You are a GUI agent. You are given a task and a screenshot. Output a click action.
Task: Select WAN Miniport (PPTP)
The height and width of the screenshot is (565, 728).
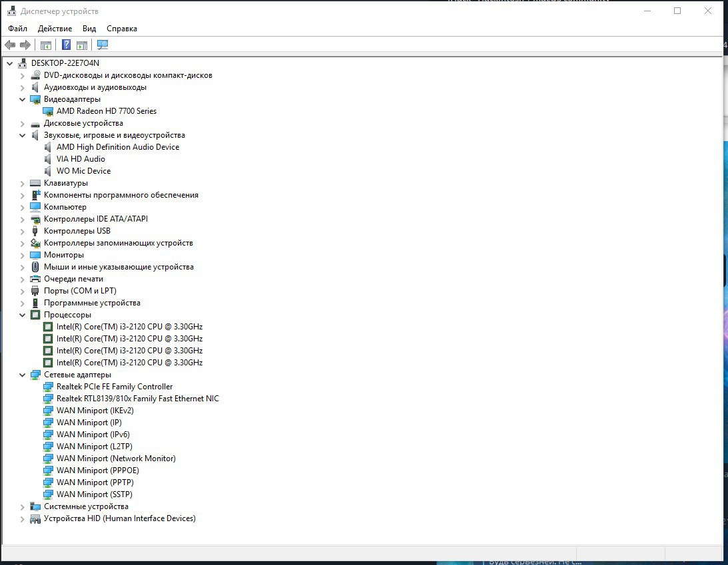click(95, 483)
